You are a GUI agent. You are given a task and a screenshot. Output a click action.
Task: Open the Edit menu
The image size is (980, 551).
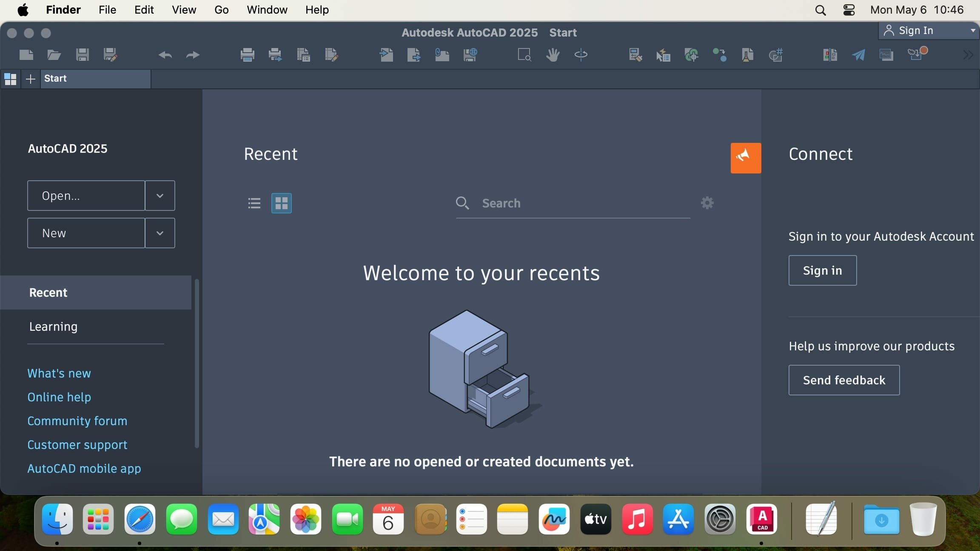pos(144,10)
